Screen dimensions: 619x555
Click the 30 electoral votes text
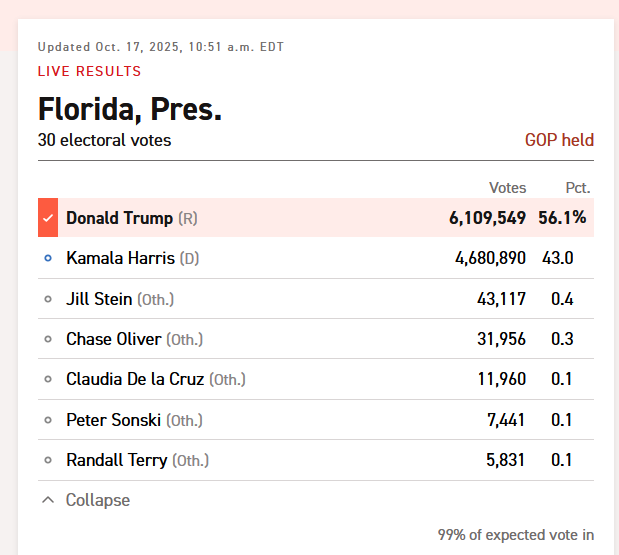click(x=105, y=140)
